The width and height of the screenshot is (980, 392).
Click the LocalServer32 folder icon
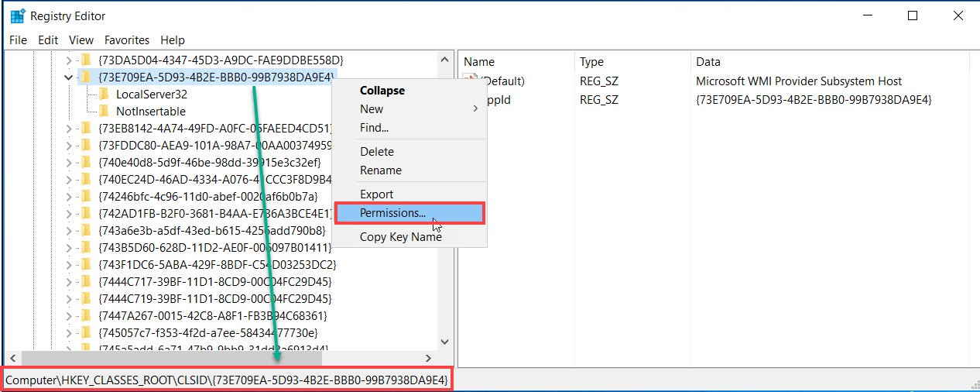coord(103,94)
